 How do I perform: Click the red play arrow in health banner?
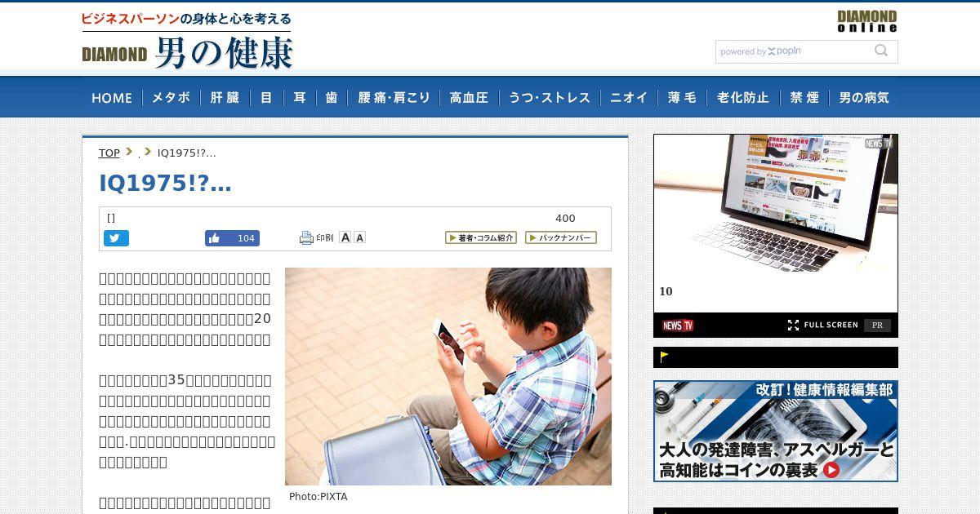pos(831,470)
